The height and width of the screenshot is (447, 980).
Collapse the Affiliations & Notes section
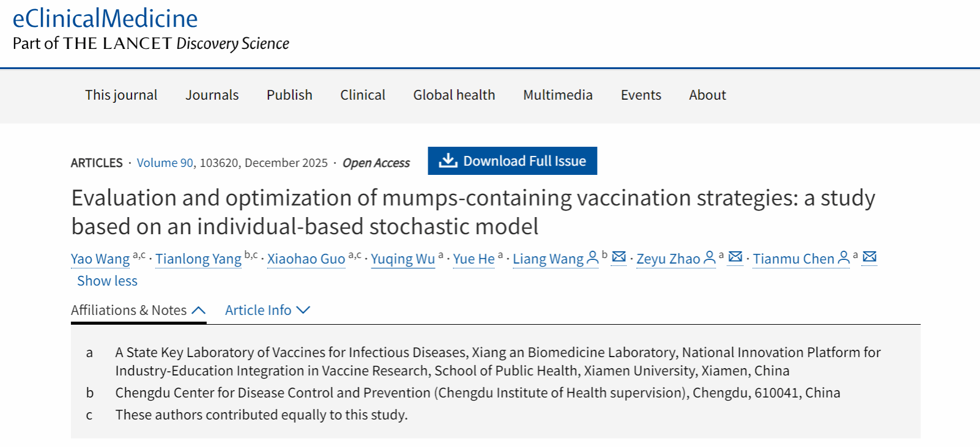138,310
